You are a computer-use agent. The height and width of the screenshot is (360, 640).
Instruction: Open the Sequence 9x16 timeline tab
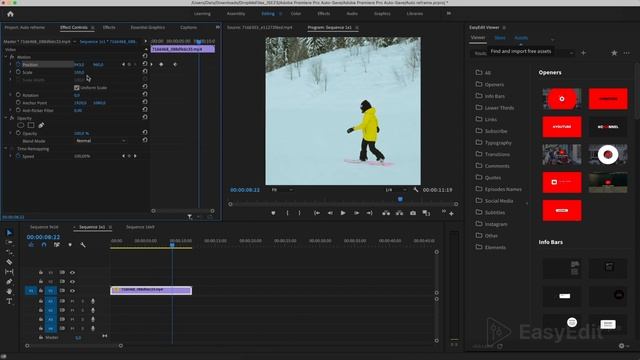click(x=44, y=227)
